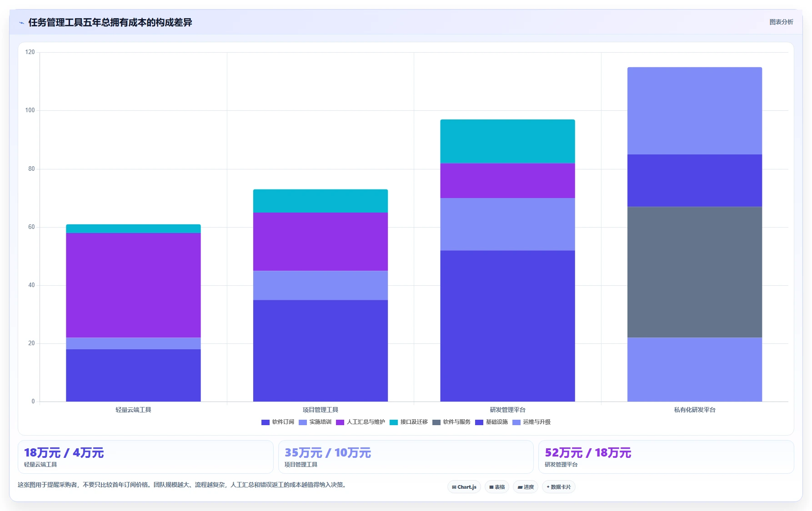Screen dimensions: 812x511
Task: Click the 项目管理工具 x-axis label
Action: (321, 410)
